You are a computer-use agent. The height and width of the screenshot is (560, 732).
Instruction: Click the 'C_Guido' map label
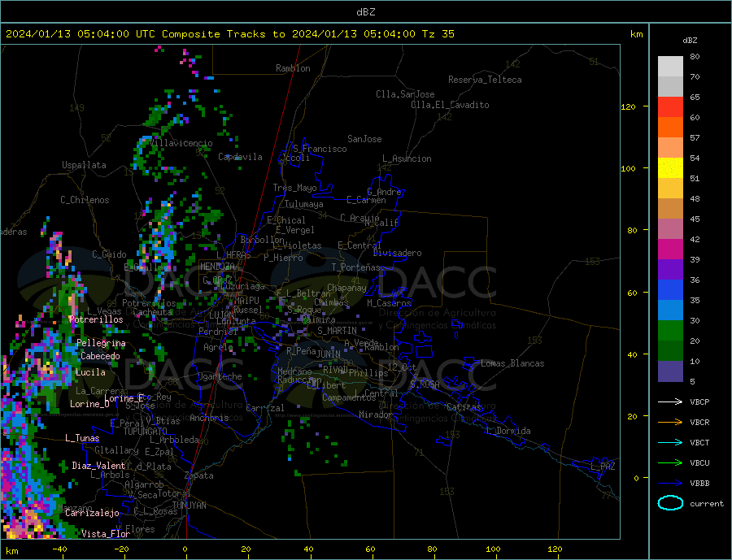(109, 254)
